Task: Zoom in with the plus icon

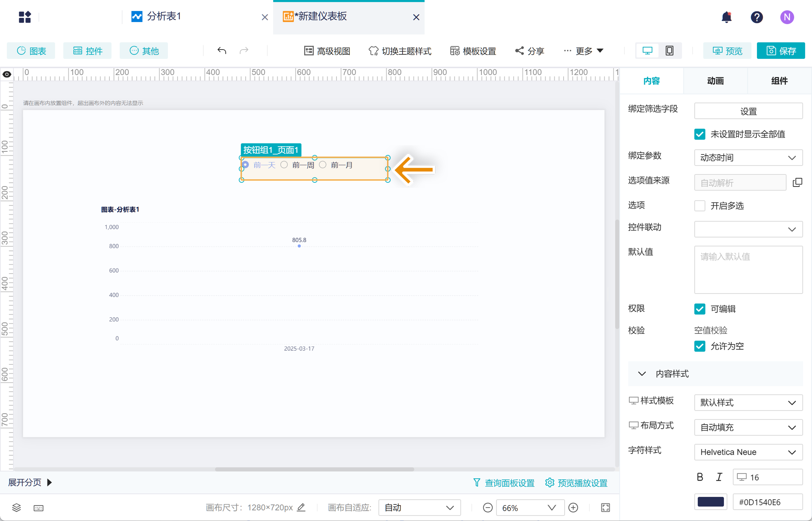Action: point(573,508)
